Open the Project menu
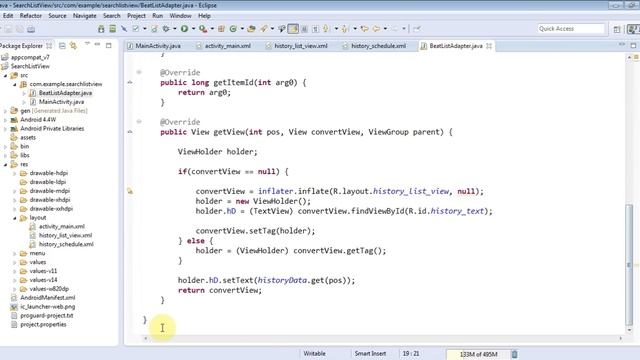This screenshot has width=640, height=360. pyautogui.click(x=136, y=16)
